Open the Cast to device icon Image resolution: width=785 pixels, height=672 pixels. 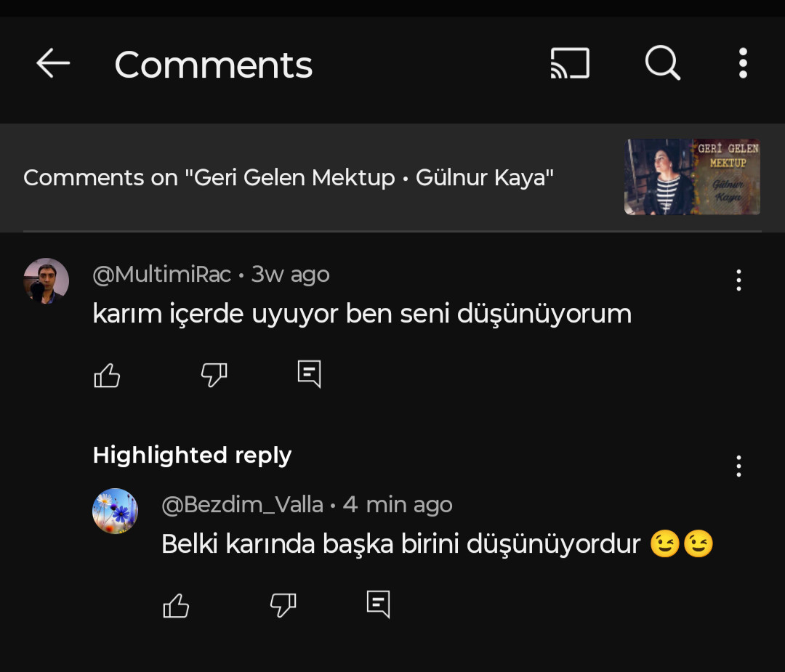pyautogui.click(x=570, y=64)
